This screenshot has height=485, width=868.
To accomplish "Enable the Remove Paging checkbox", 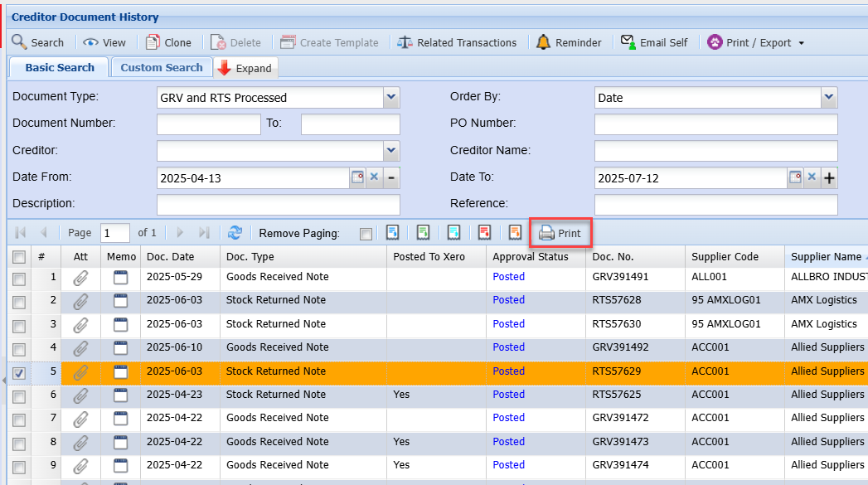I will [x=366, y=234].
